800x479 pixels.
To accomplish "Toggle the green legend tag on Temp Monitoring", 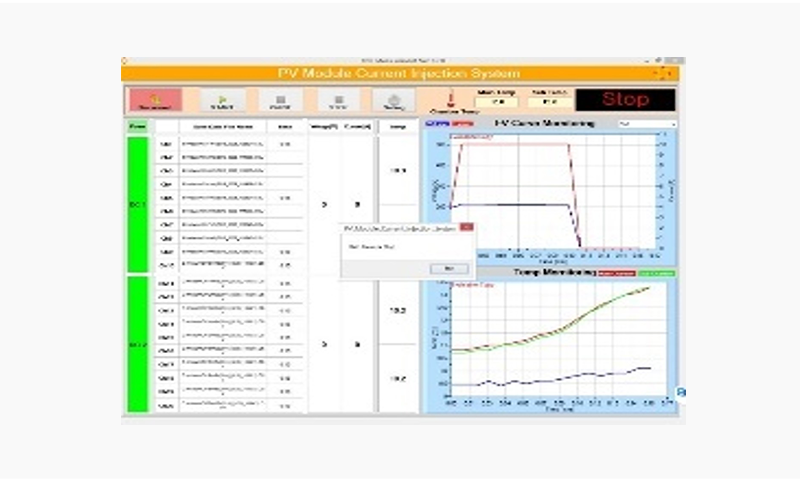I will (655, 272).
